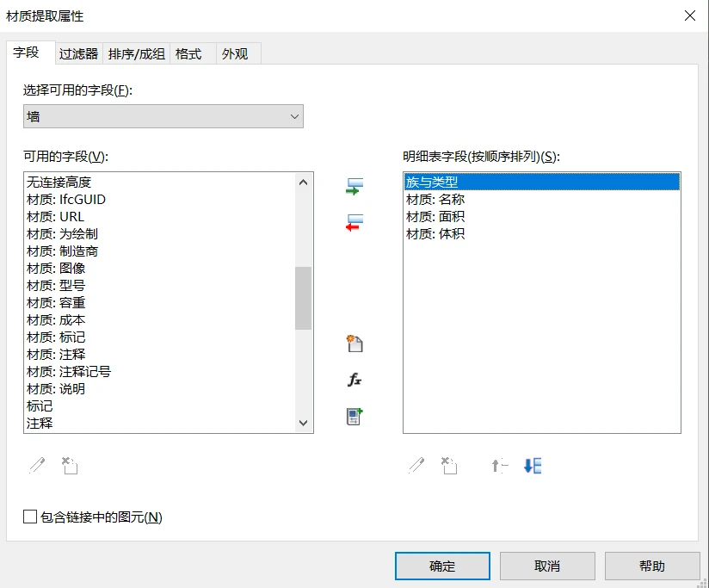Image resolution: width=709 pixels, height=588 pixels.
Task: Select 材质: URL field
Action: click(x=160, y=217)
